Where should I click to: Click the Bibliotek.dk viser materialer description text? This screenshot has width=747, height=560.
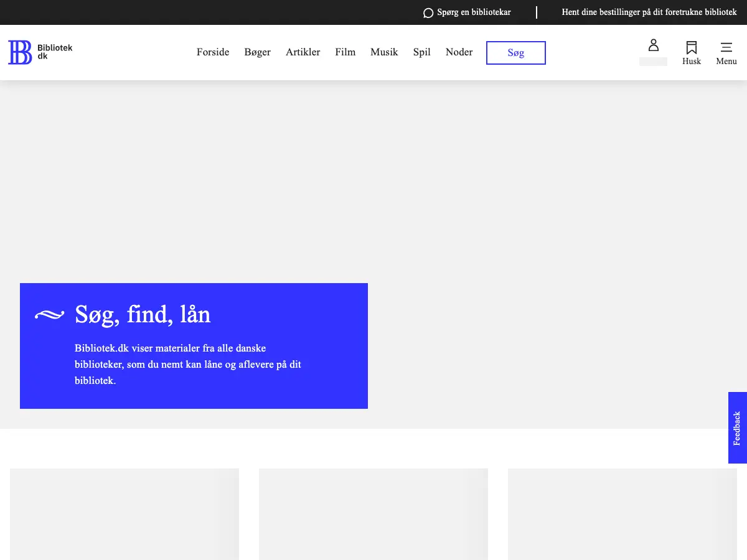(188, 365)
